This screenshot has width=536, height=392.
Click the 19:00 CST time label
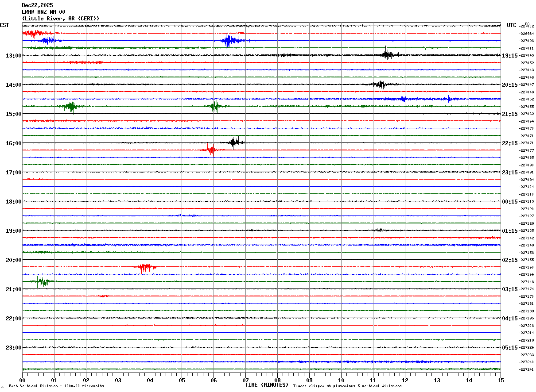[x=13, y=231]
